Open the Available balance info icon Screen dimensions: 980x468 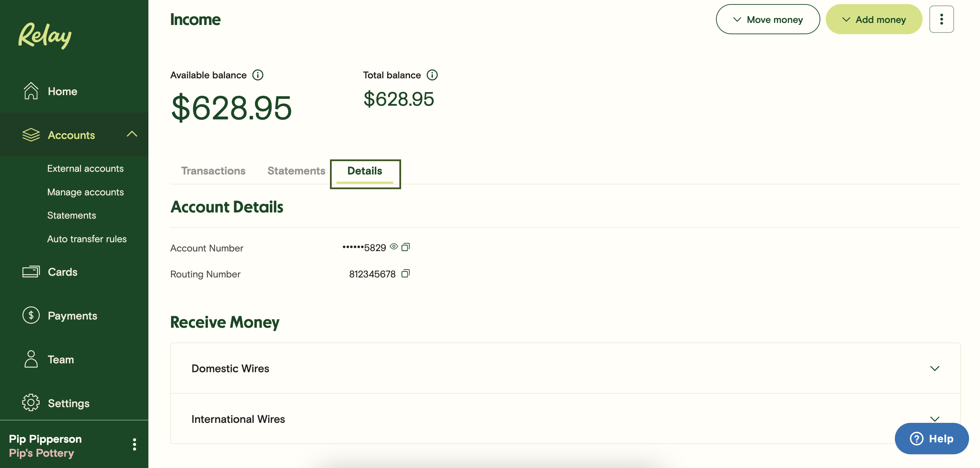coord(258,75)
